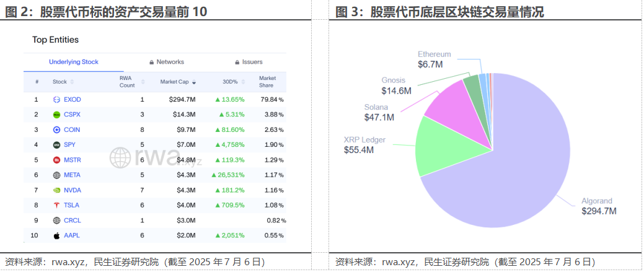Click the CSPX green logo icon
644x272 pixels.
point(56,115)
